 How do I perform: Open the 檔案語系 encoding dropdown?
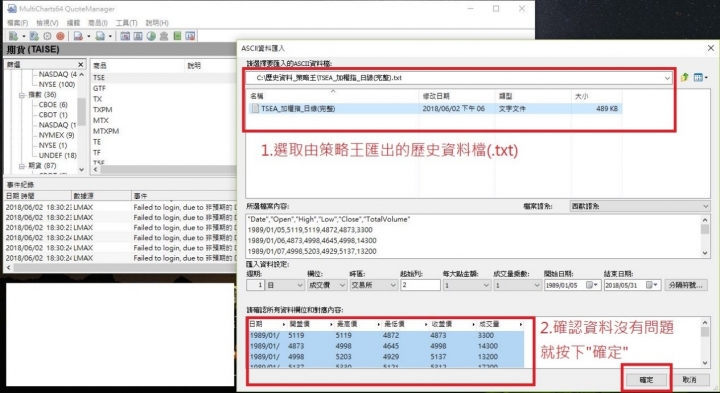point(640,207)
